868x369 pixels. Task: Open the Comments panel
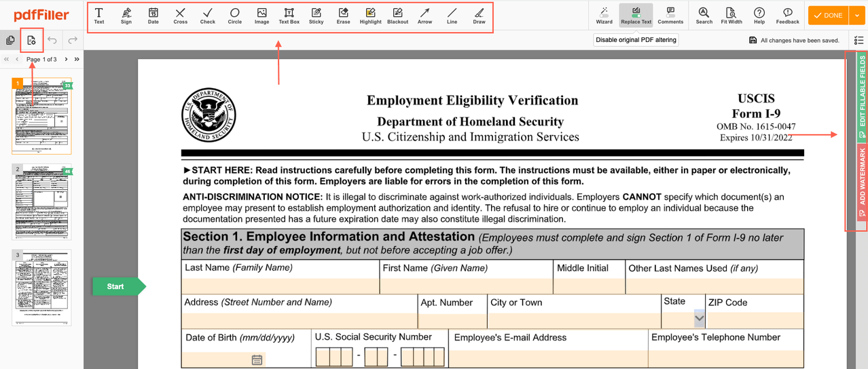coord(670,16)
